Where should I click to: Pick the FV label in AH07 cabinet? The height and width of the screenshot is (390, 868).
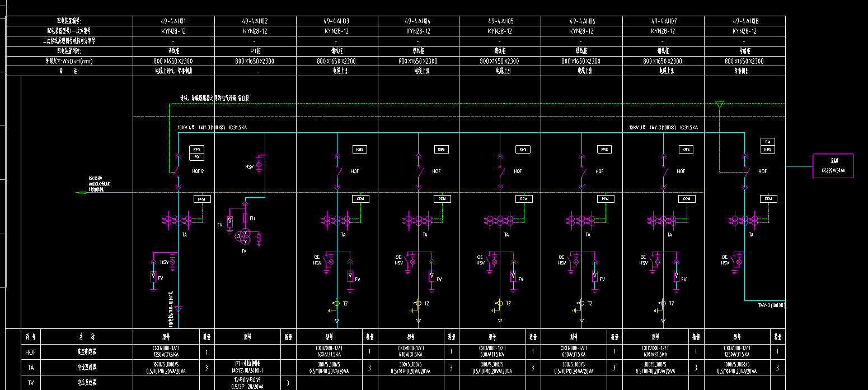pyautogui.click(x=683, y=280)
